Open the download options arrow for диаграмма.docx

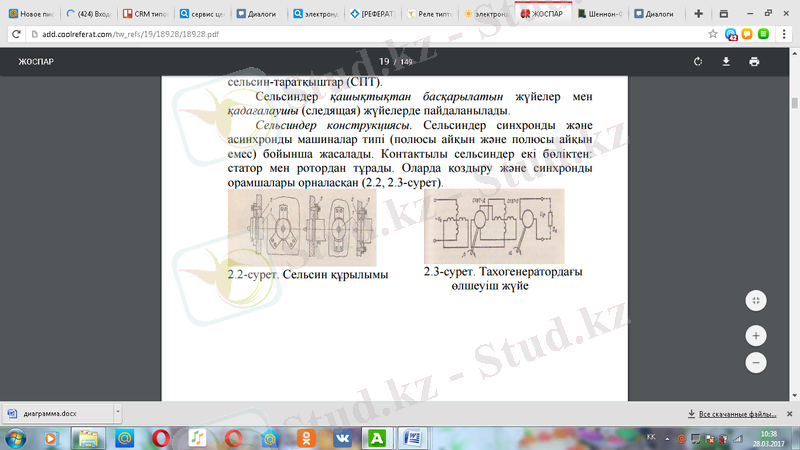117,412
